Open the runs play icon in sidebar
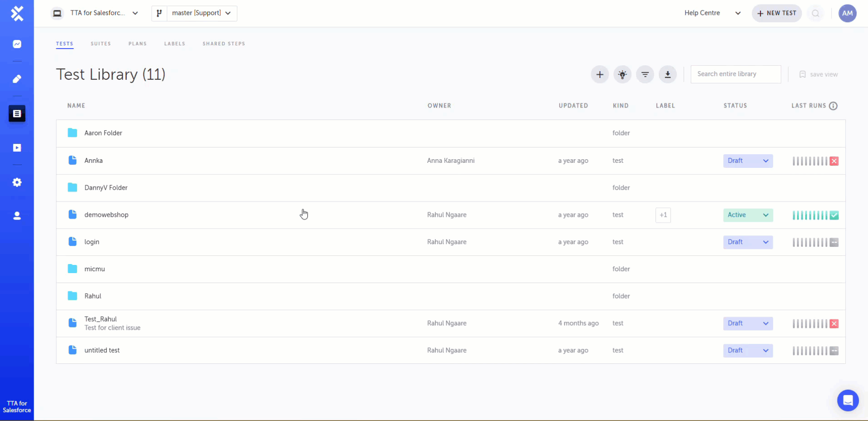The width and height of the screenshot is (868, 421). [x=17, y=148]
